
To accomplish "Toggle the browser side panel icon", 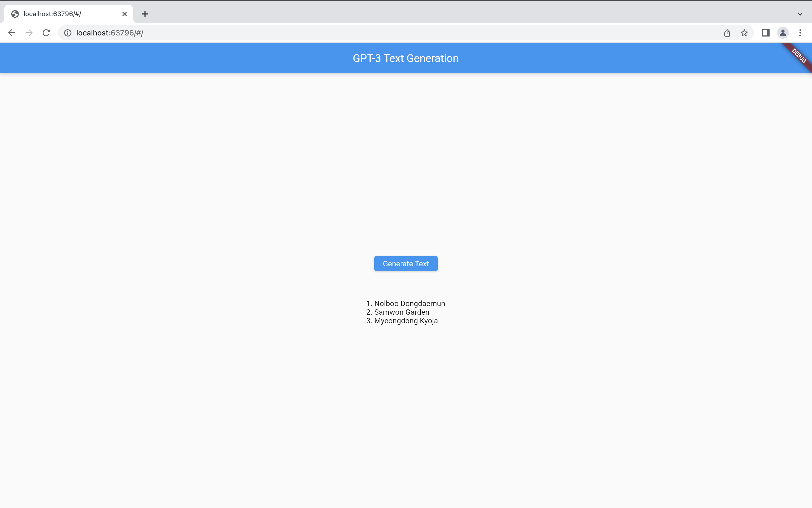I will (x=766, y=32).
